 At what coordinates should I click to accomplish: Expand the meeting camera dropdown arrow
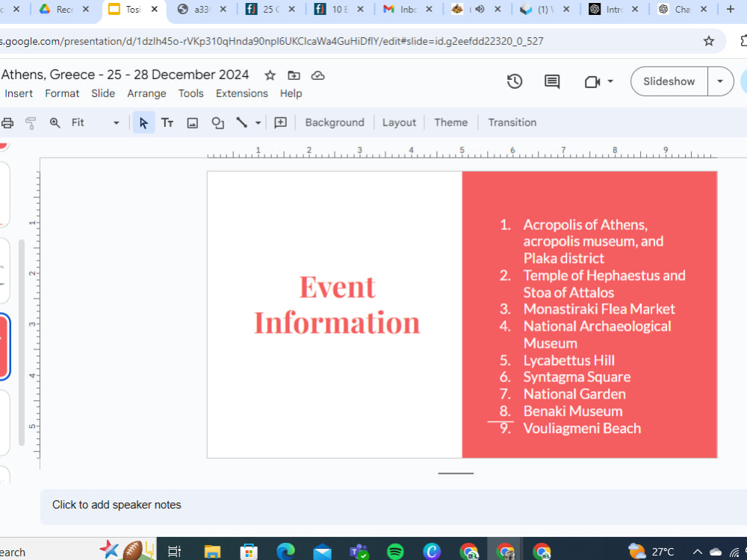click(x=610, y=81)
